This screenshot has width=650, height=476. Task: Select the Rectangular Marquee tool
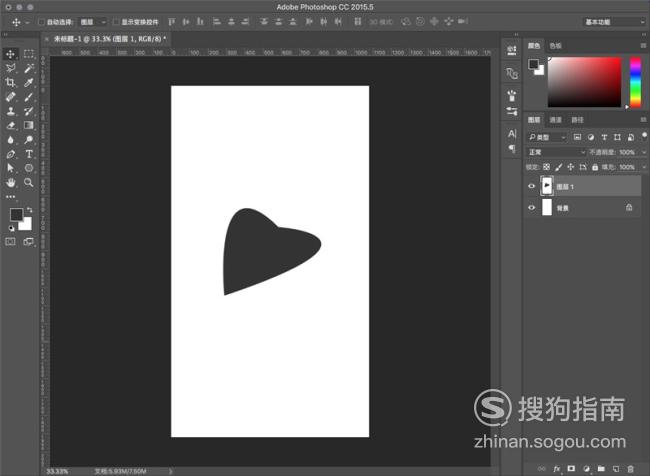tap(29, 54)
